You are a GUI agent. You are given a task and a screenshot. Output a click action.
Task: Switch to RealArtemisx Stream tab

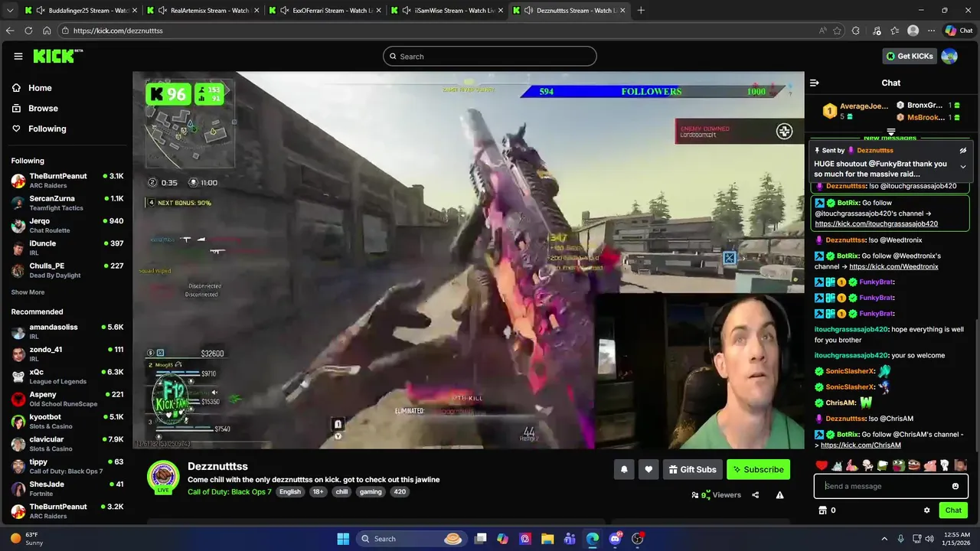tap(202, 10)
